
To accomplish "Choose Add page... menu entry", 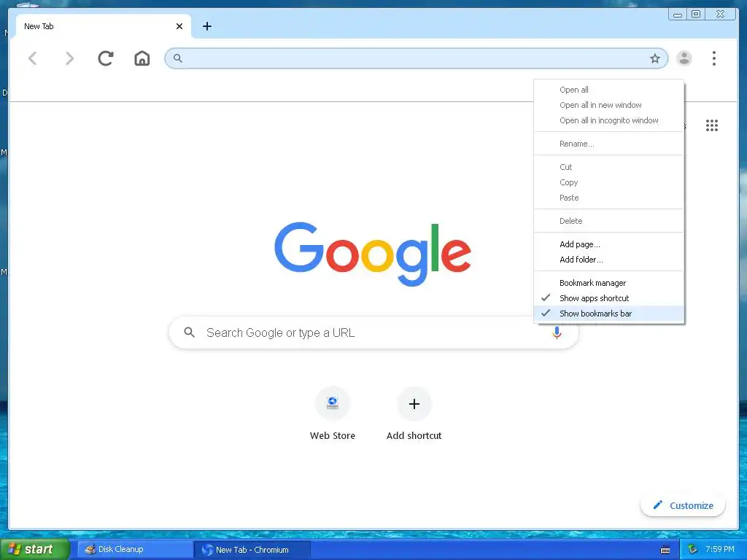I will (609, 244).
